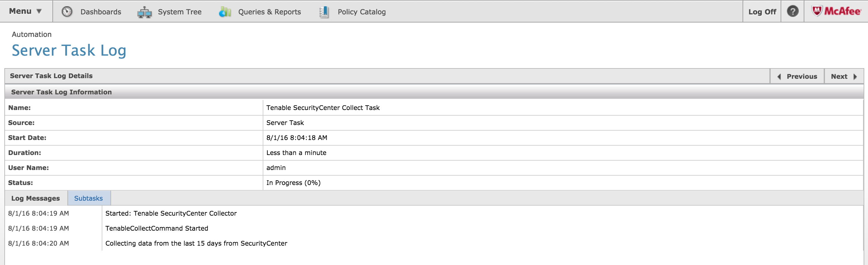Click the Dashboards clock icon
Screen dimensions: 868x265
click(67, 12)
